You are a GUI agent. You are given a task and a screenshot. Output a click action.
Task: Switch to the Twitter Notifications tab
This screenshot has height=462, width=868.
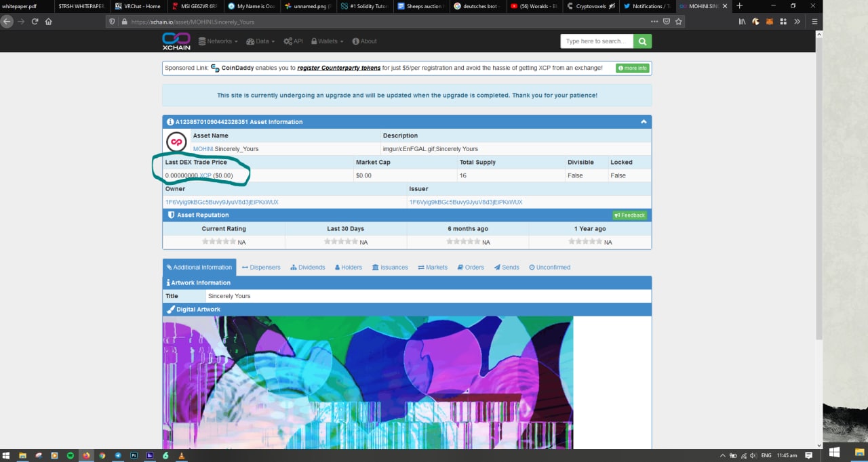coord(646,6)
